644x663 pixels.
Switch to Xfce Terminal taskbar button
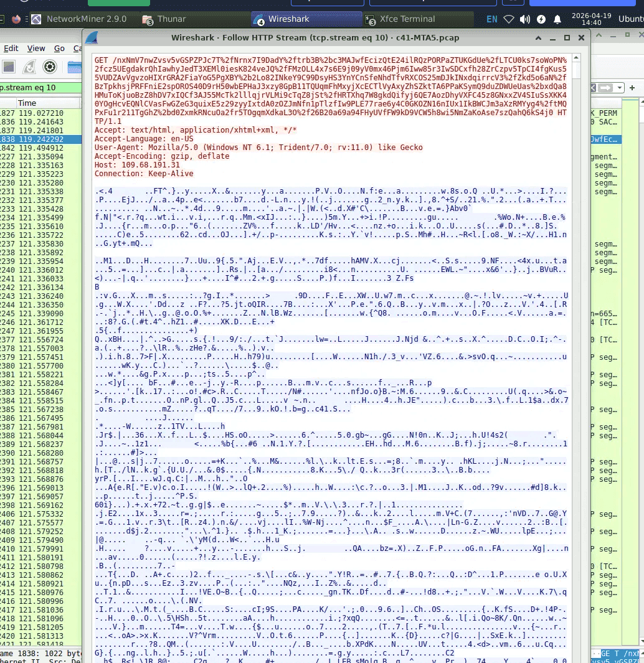[400, 19]
